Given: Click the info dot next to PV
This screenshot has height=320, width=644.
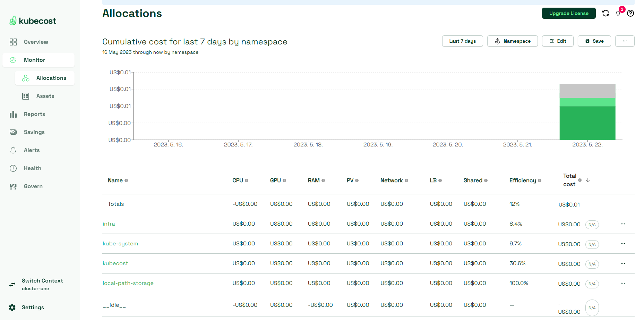Looking at the screenshot, I should [357, 180].
